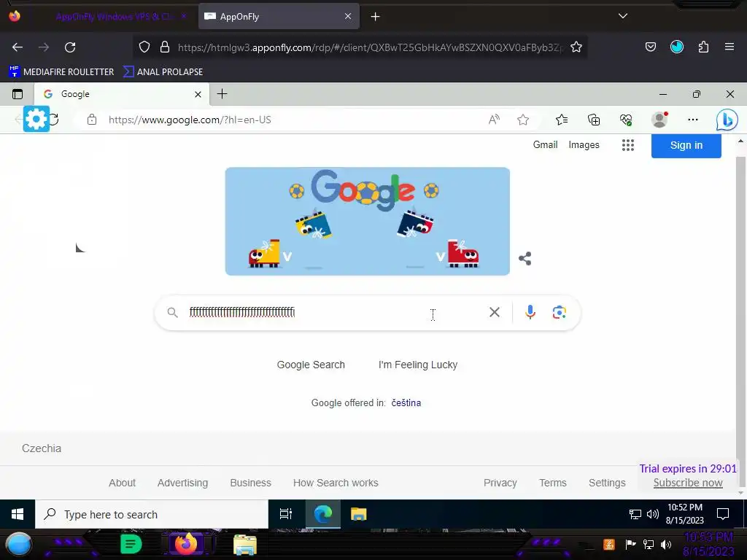Viewport: 747px width, 560px height.
Task: Click Firefox back navigation arrow
Action: (18, 47)
